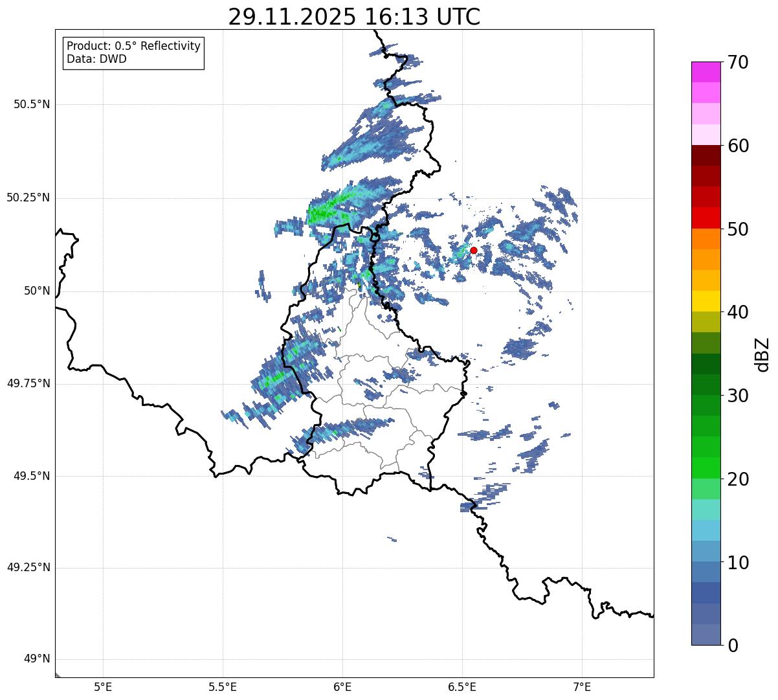Click the 20 tick on colorbar
This screenshot has height=700, width=778.
point(738,479)
